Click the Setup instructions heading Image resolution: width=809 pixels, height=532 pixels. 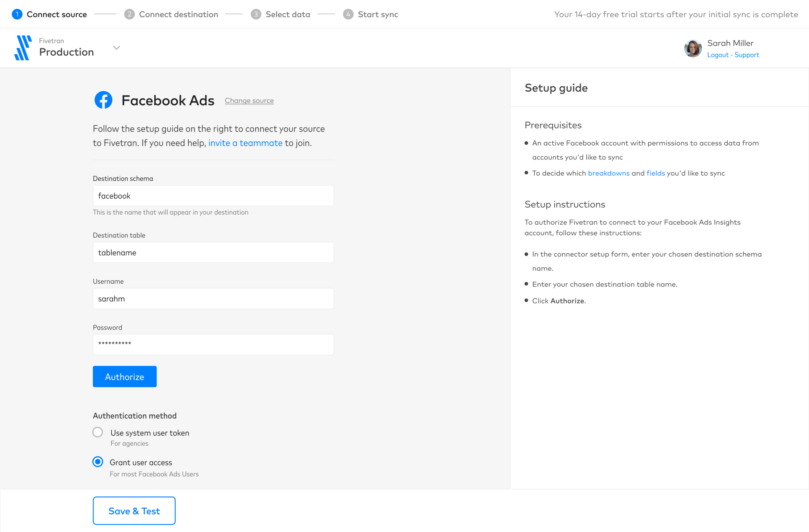click(565, 204)
